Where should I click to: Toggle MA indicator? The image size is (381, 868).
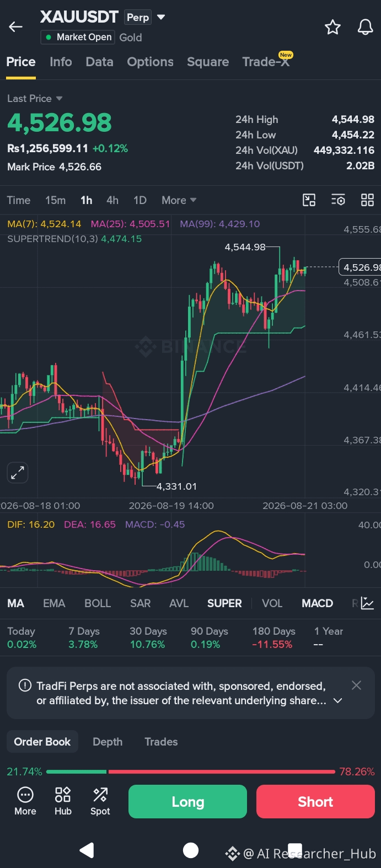pyautogui.click(x=16, y=603)
